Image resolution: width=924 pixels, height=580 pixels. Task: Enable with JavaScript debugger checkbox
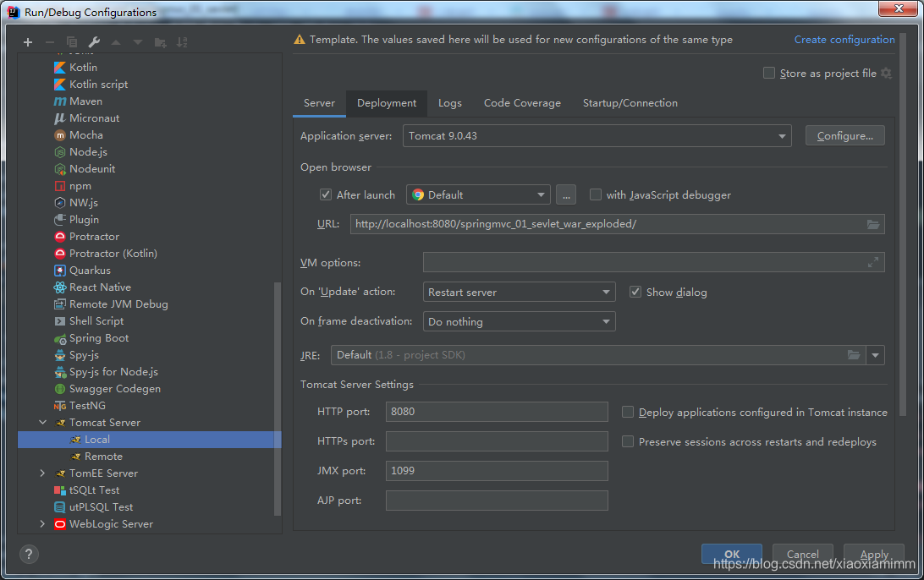click(595, 195)
